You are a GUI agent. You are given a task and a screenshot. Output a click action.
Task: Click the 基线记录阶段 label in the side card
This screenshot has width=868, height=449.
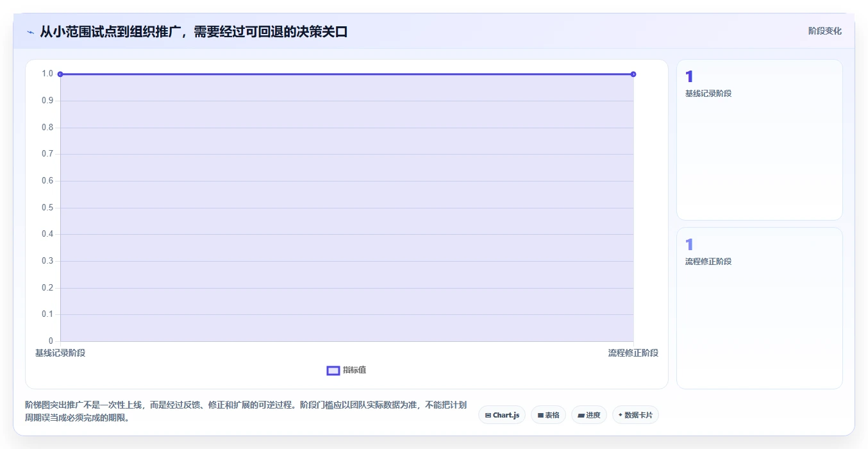708,94
